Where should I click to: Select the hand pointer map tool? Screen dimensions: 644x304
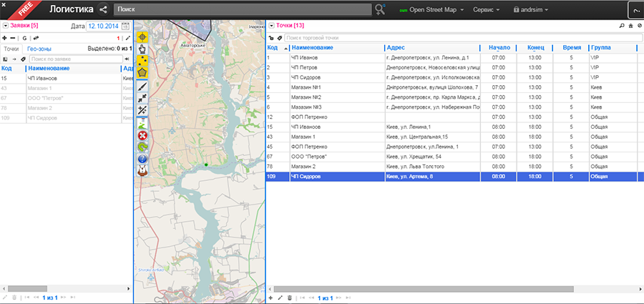(x=142, y=49)
